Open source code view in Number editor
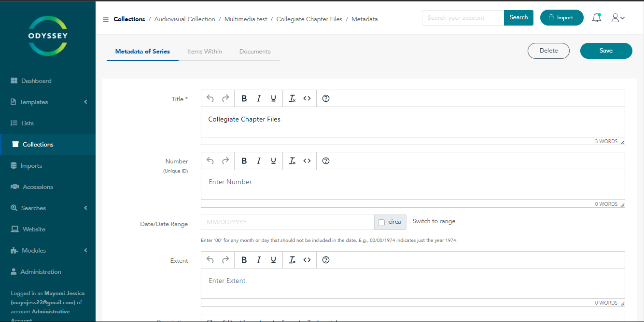 (307, 161)
